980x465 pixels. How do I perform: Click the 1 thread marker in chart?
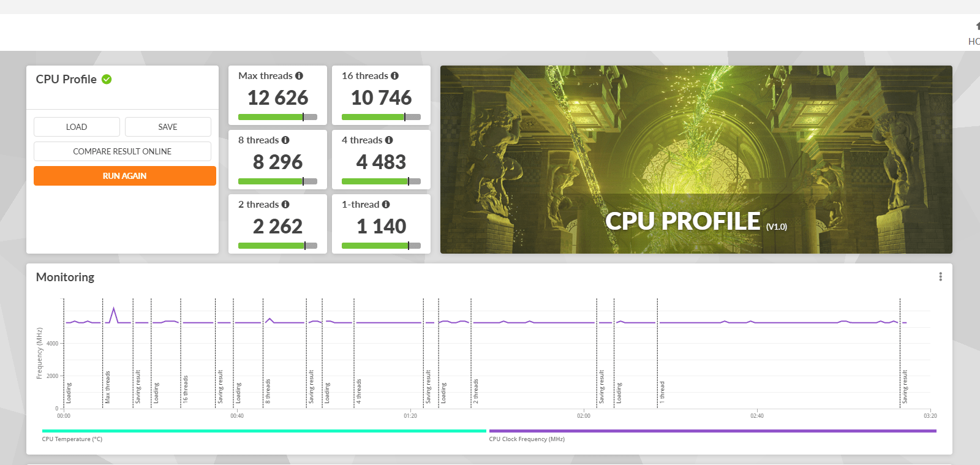click(662, 392)
